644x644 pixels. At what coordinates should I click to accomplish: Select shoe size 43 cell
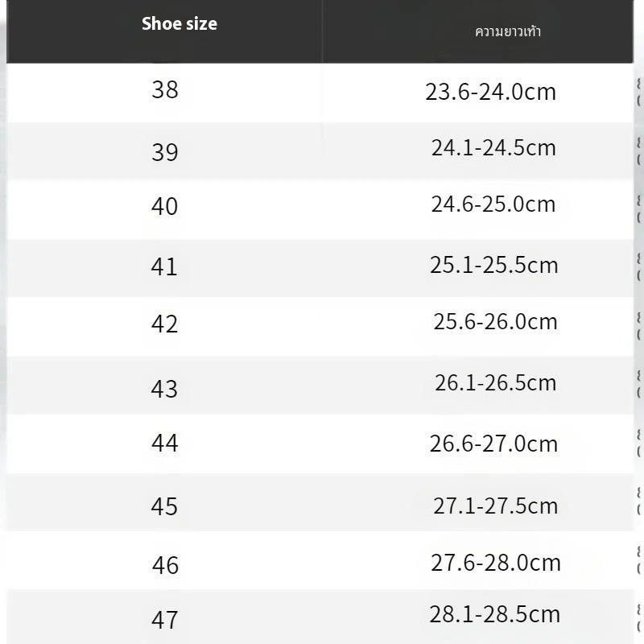point(164,389)
